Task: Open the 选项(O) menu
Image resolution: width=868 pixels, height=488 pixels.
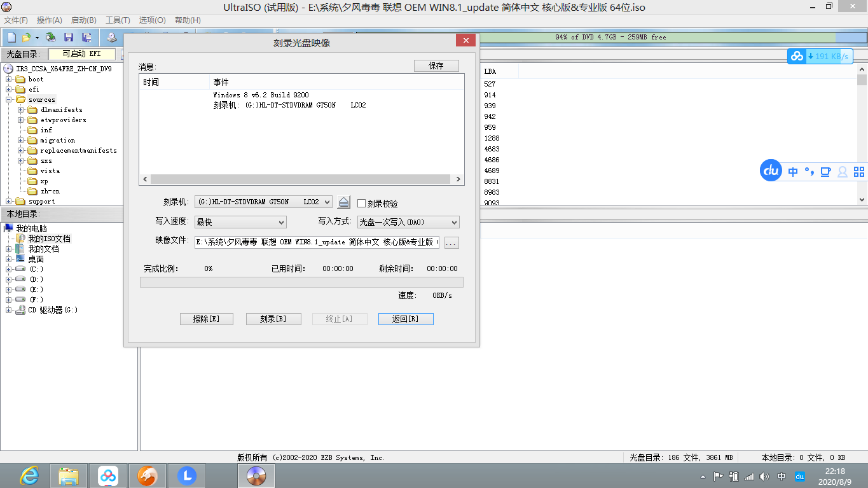Action: 152,20
